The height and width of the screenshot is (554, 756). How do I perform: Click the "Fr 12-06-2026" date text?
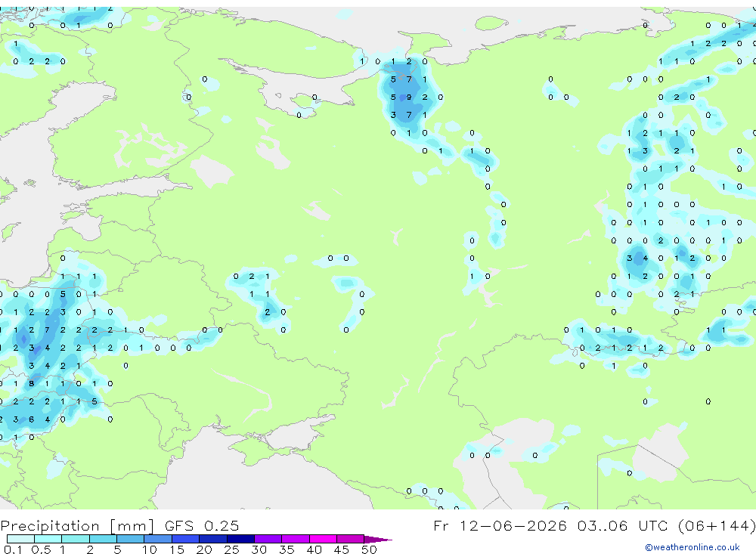(x=500, y=525)
